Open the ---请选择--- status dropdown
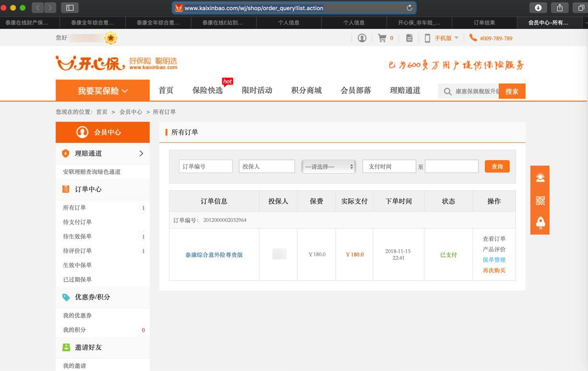588x371 pixels. [329, 166]
